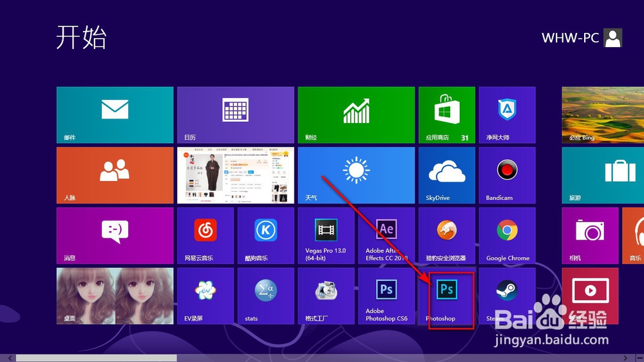Launch the stats app tile

[266, 296]
